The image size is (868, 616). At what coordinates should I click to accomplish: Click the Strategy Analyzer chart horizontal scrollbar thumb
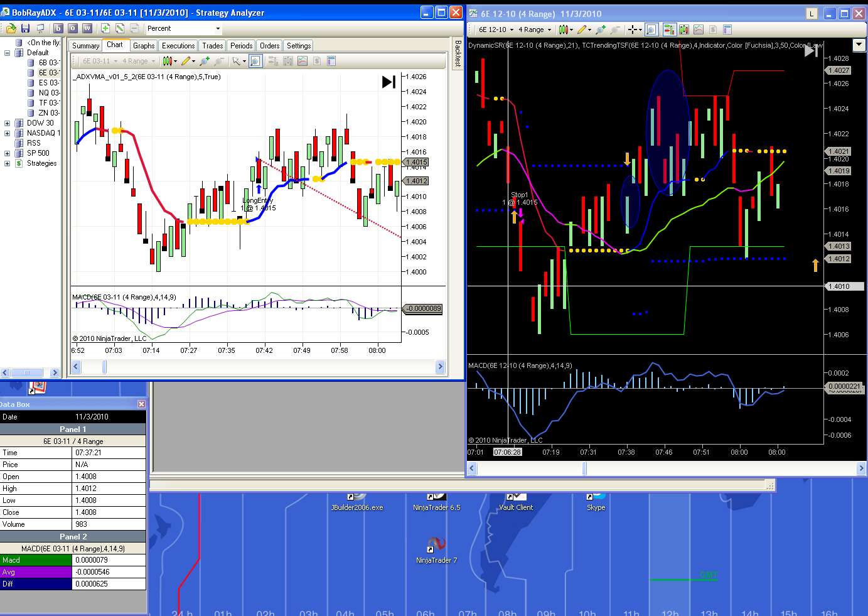click(x=105, y=367)
